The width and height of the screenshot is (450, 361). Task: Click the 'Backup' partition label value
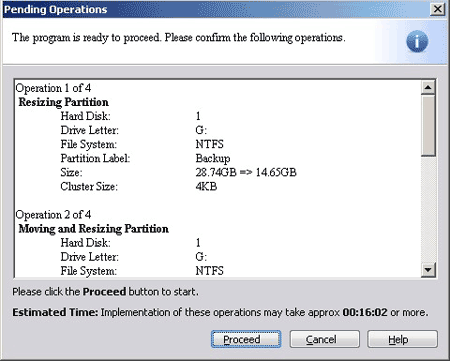(x=213, y=158)
